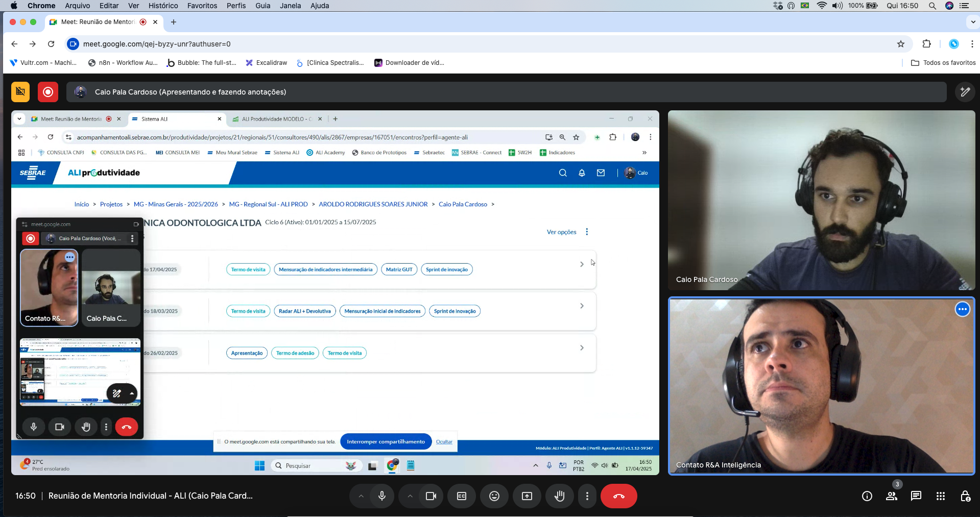The height and width of the screenshot is (517, 980).
Task: Click Interromper compartilhamento button
Action: click(386, 442)
